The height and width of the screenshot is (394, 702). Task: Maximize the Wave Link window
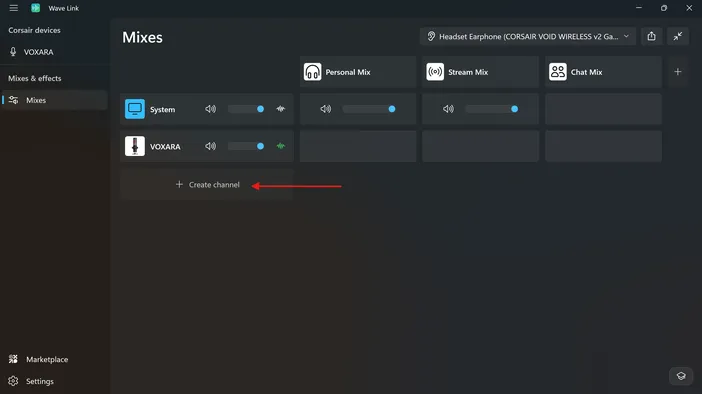(664, 8)
